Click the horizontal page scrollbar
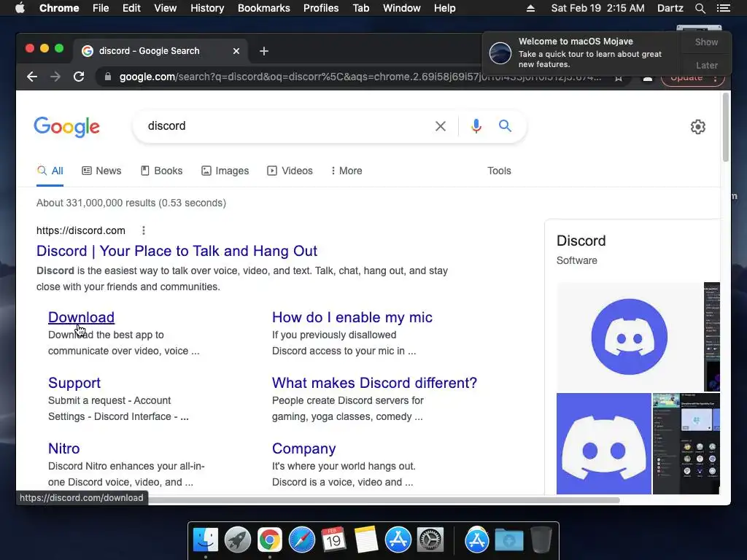The height and width of the screenshot is (560, 747). (x=384, y=500)
